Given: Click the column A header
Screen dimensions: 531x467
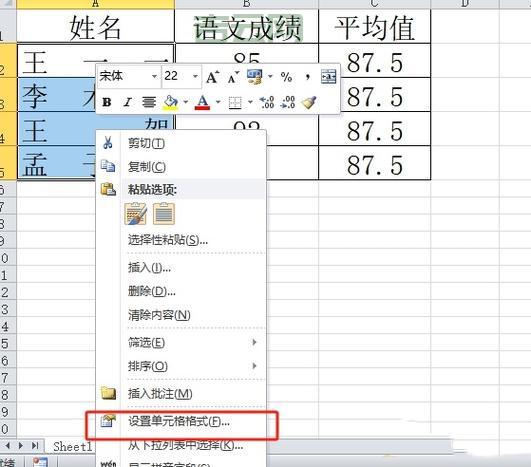Looking at the screenshot, I should 95,4.
